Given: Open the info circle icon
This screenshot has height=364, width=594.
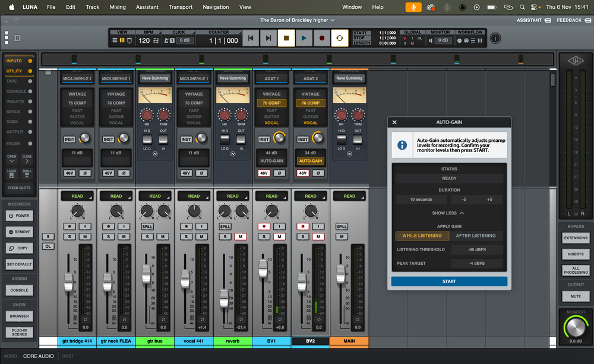Looking at the screenshot, I should (495, 38).
